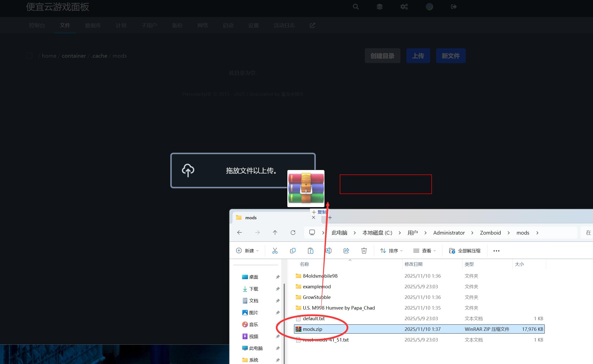The width and height of the screenshot is (593, 364).
Task: Switch to the 控制台 tab
Action: coord(37,25)
